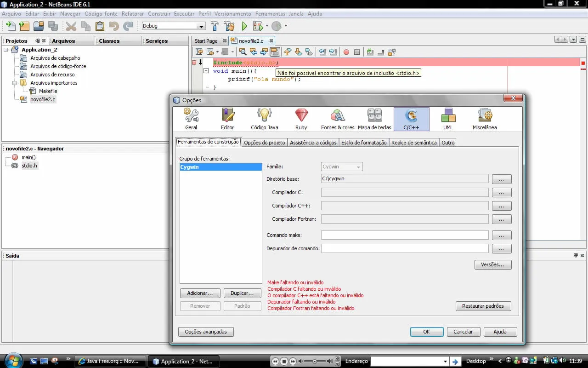588x368 pixels.
Task: Browse for the Diretório base path
Action: pyautogui.click(x=502, y=179)
